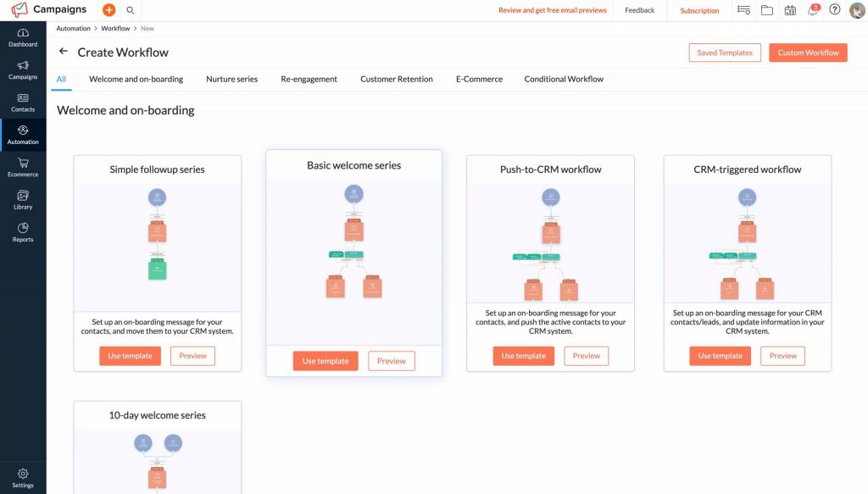Click the back arrow beside Create Workflow
The image size is (868, 494).
tap(63, 52)
